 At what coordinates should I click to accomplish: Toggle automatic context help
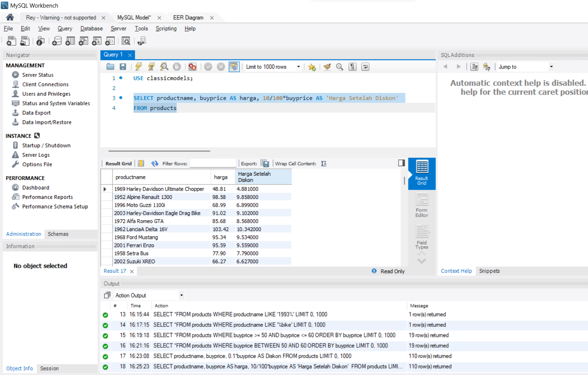tap(487, 67)
